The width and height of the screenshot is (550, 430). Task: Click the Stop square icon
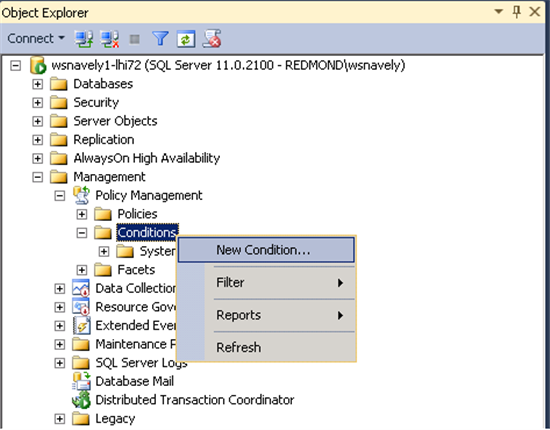[135, 39]
